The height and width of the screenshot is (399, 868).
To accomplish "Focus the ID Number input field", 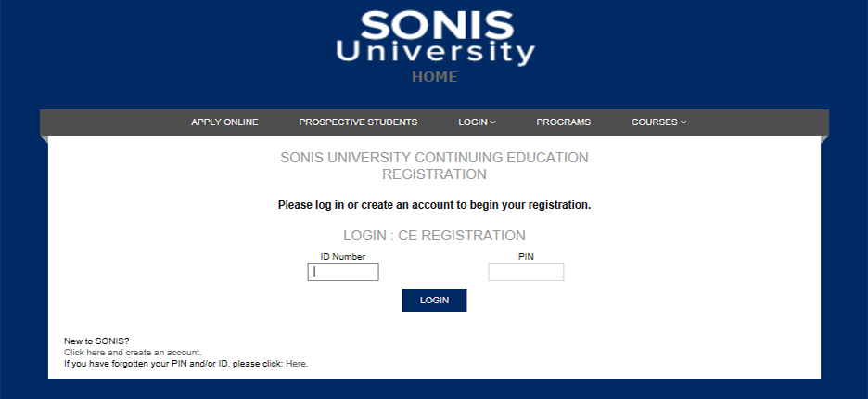I will tap(343, 272).
